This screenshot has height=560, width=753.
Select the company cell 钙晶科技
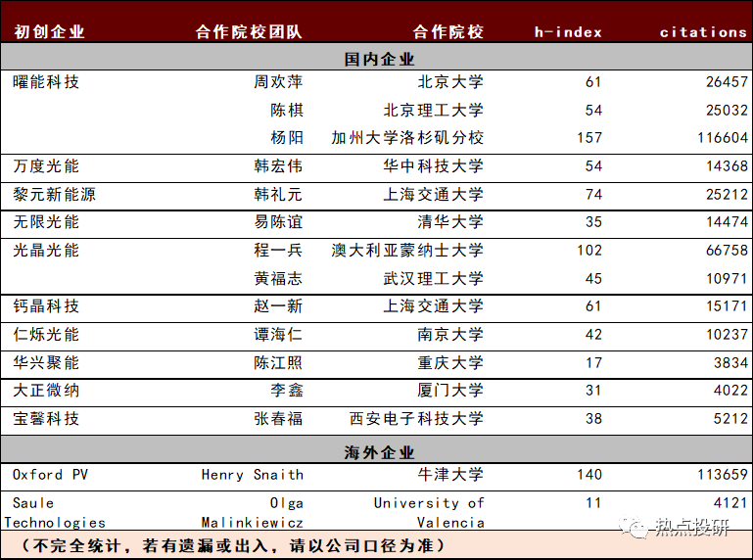(x=46, y=305)
